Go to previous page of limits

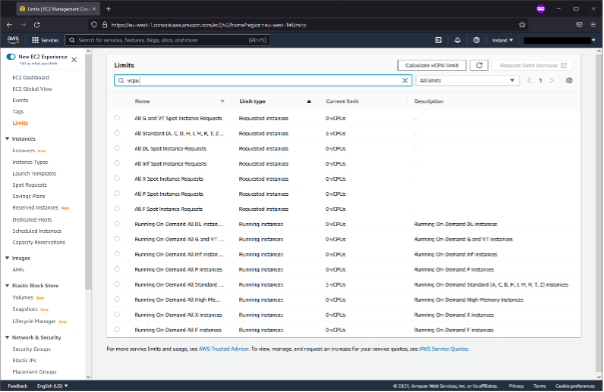(x=529, y=80)
